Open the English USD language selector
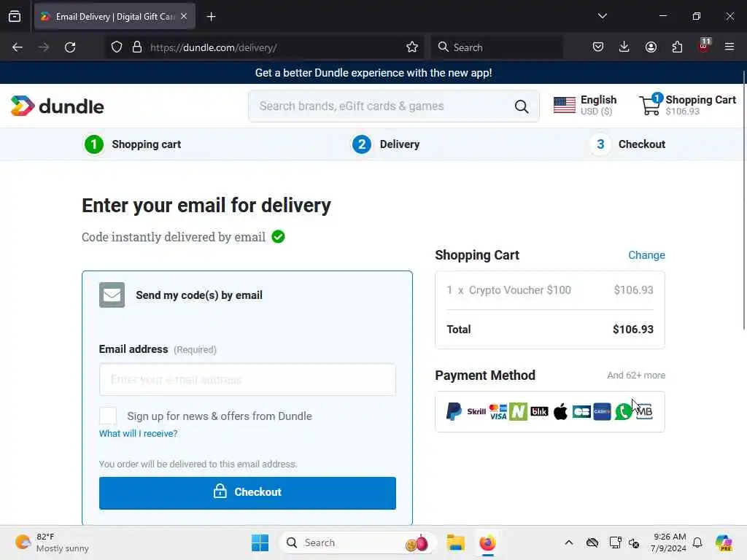 coord(586,105)
